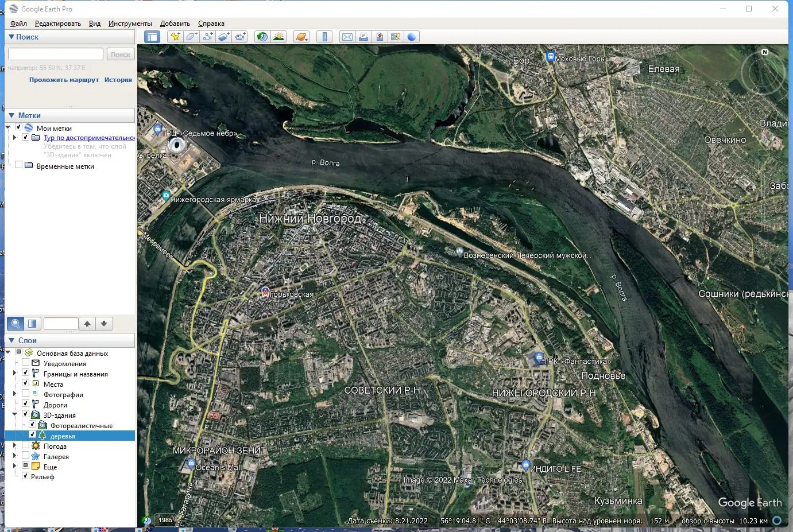Viewport: 793px width, 532px height.
Task: Expand the Тур по достопримечательностям folder
Action: coord(15,137)
